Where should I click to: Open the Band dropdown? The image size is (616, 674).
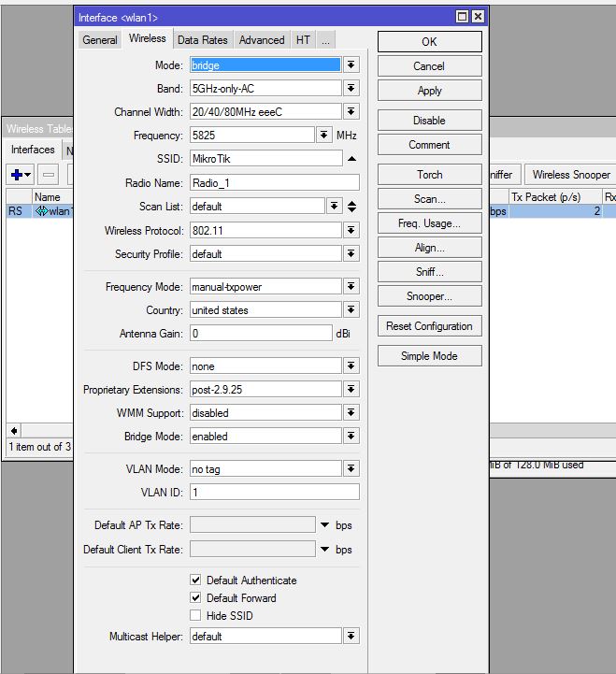click(x=351, y=89)
